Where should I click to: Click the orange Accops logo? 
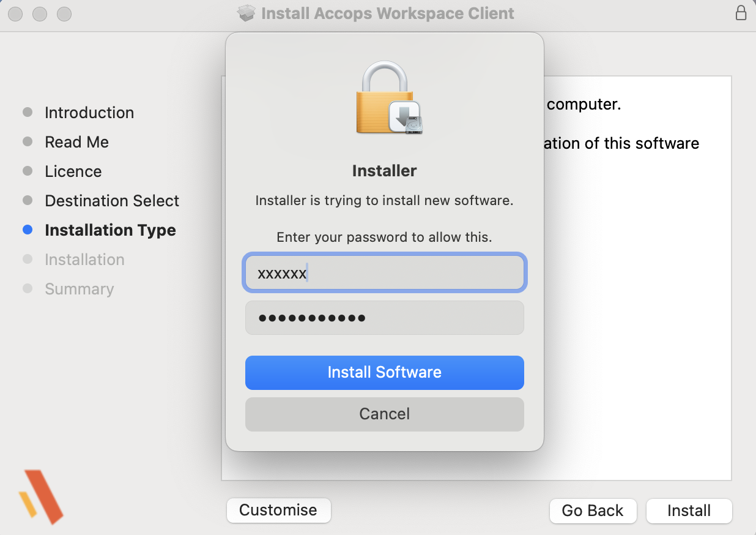[41, 496]
